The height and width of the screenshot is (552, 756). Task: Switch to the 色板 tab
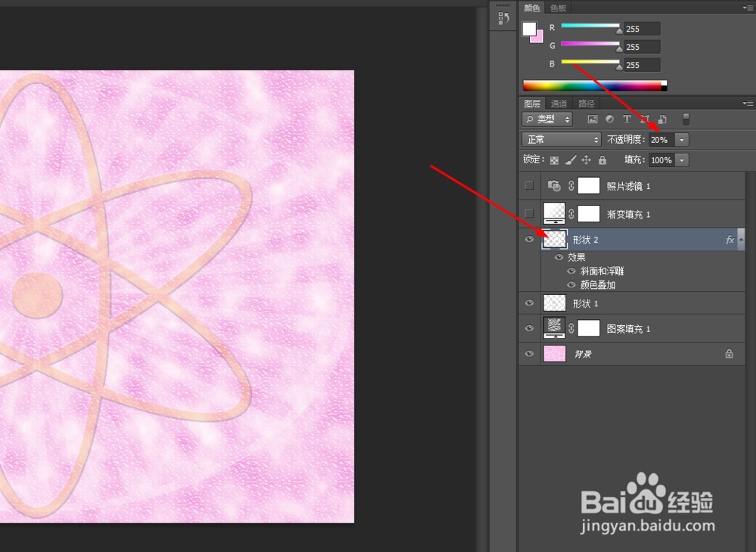pyautogui.click(x=559, y=8)
